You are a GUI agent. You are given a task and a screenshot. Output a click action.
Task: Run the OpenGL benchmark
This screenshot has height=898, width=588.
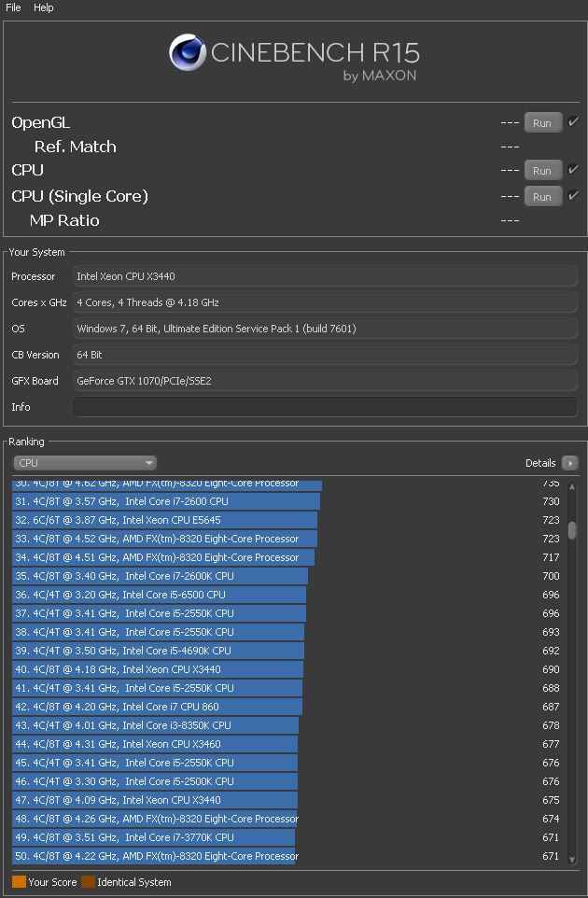[542, 123]
